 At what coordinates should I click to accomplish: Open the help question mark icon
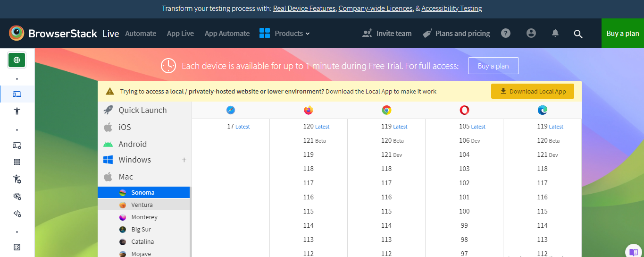(x=506, y=33)
